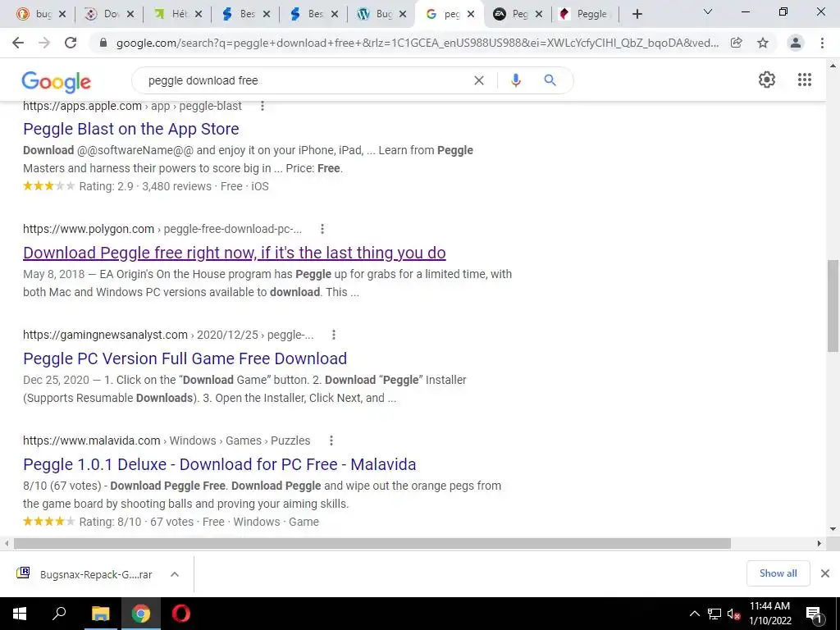Click into the Google search field

click(x=305, y=80)
